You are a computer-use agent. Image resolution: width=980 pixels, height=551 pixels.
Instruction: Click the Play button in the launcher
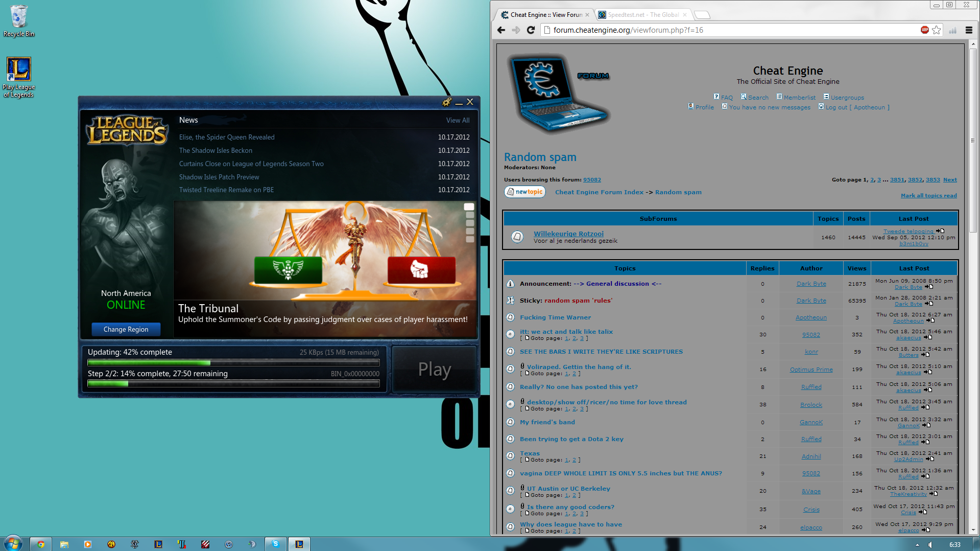point(435,369)
